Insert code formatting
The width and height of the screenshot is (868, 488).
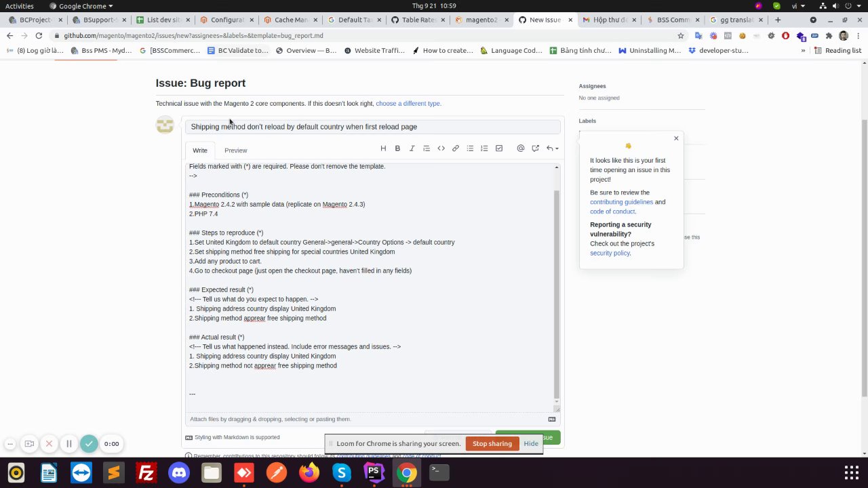(x=441, y=148)
